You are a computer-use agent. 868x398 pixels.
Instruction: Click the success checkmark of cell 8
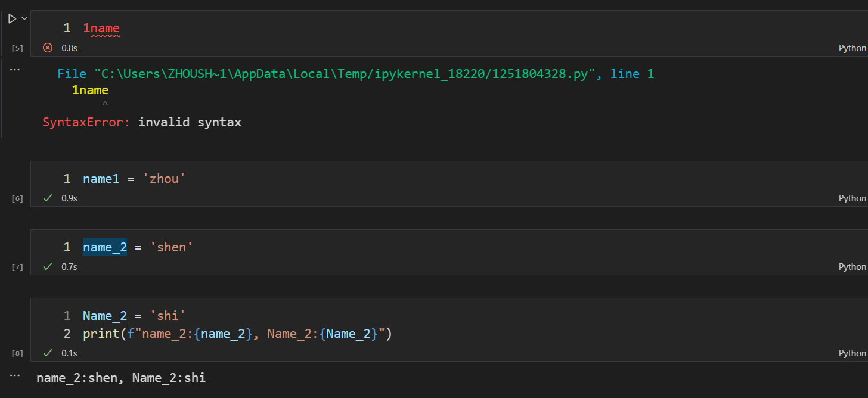tap(48, 353)
